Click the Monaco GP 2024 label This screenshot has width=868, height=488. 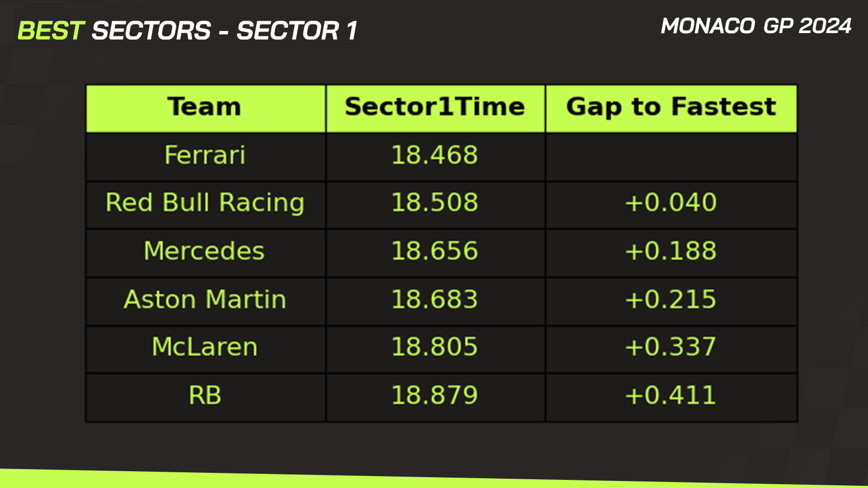tap(756, 26)
